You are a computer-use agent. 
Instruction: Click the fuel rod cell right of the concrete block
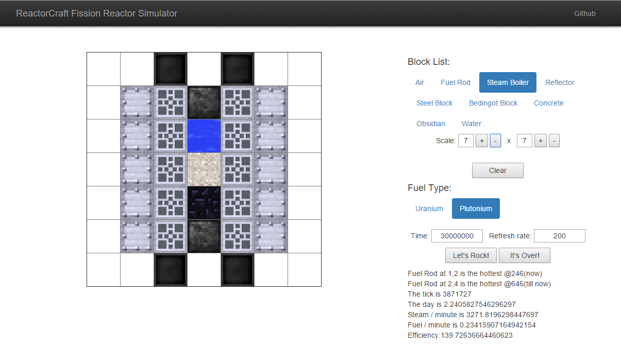[x=238, y=169]
